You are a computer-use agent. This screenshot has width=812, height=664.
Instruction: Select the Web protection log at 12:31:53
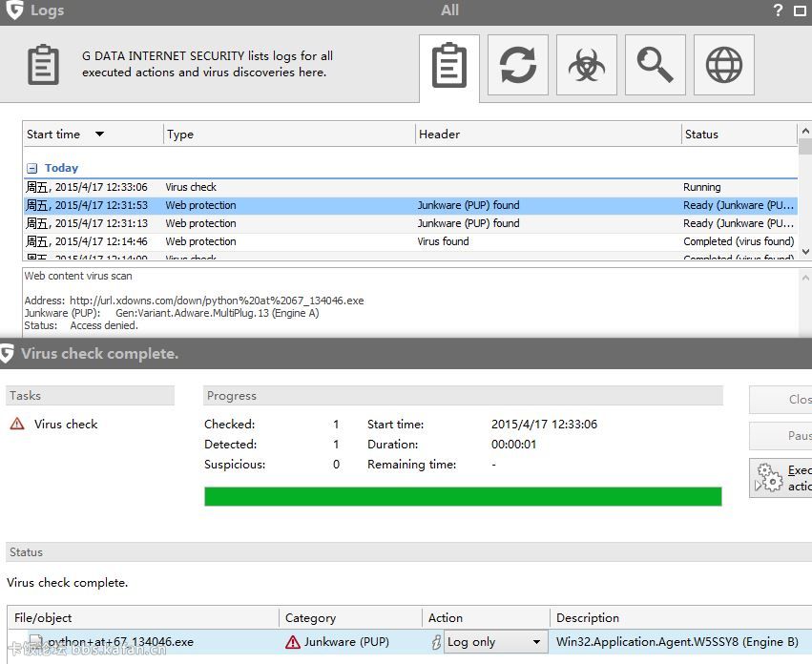[410, 206]
